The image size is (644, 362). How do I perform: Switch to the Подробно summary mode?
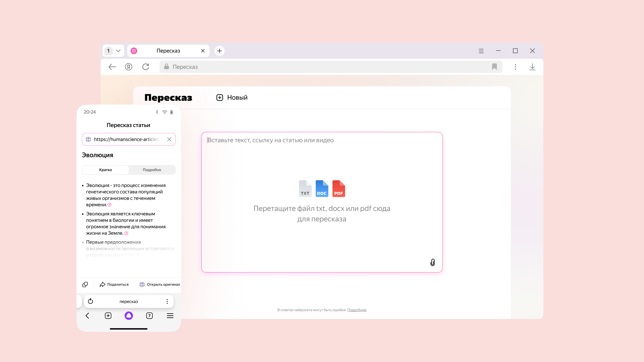click(152, 170)
